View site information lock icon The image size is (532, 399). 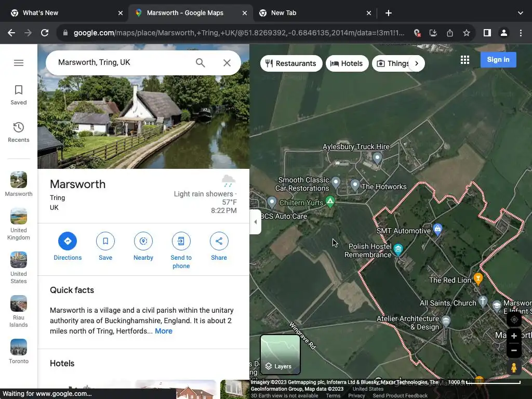pyautogui.click(x=65, y=33)
